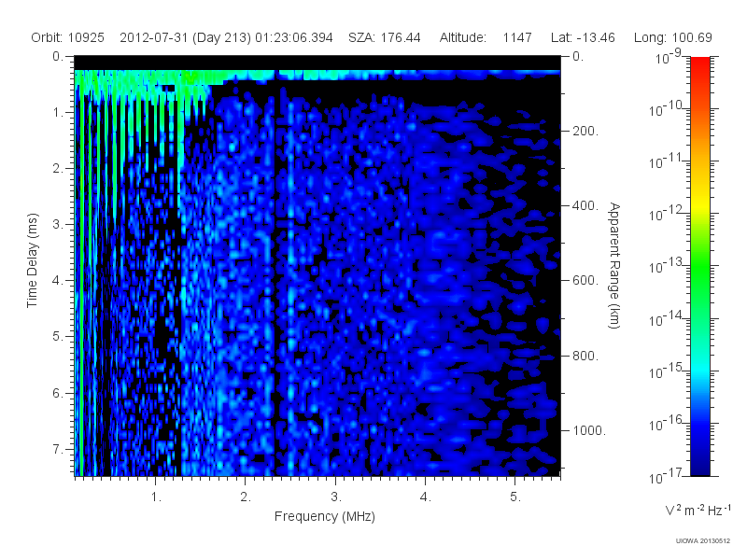Click the time delay tick label '6.'

tap(58, 393)
